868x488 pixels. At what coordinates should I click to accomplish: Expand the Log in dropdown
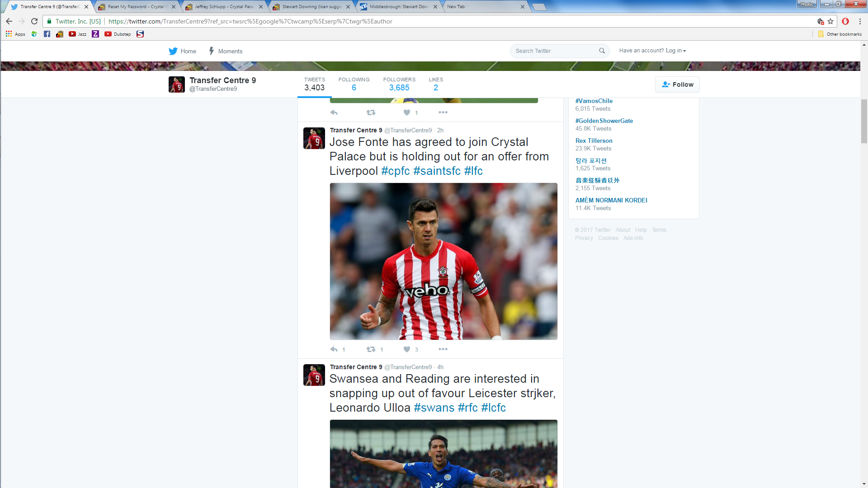click(675, 51)
